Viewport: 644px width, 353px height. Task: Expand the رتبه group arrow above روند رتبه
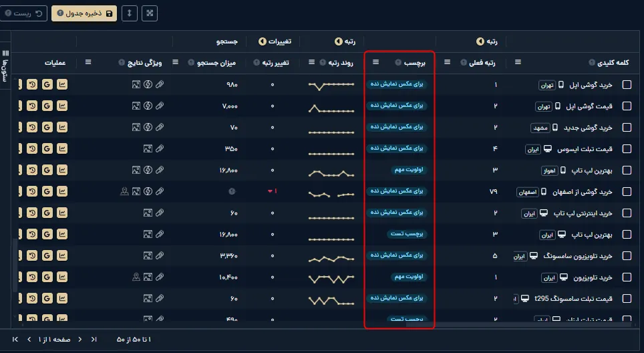point(339,41)
